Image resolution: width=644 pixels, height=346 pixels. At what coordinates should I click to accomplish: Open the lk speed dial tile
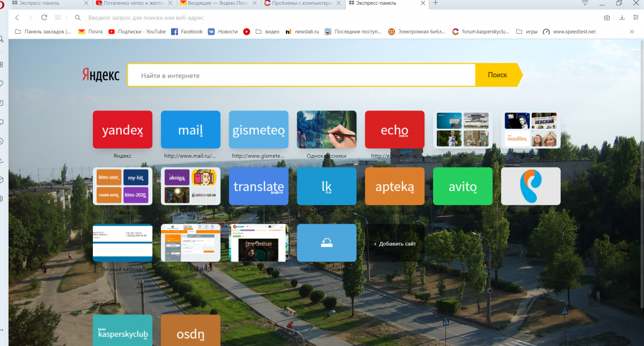tap(326, 186)
